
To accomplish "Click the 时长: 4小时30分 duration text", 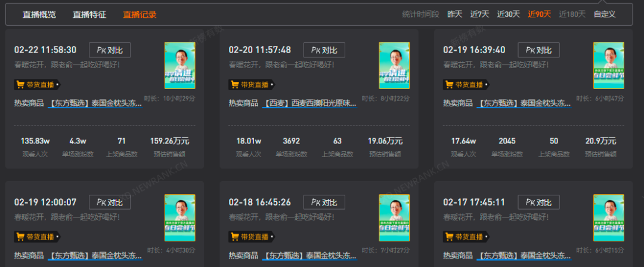I will click(x=171, y=250).
